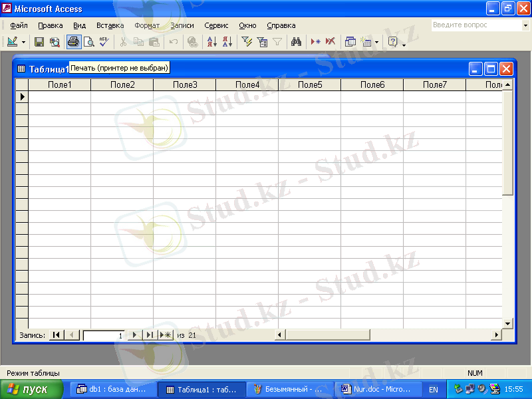Open the toolbar options arrow
Viewport: 532px width, 399px height.
tap(404, 44)
